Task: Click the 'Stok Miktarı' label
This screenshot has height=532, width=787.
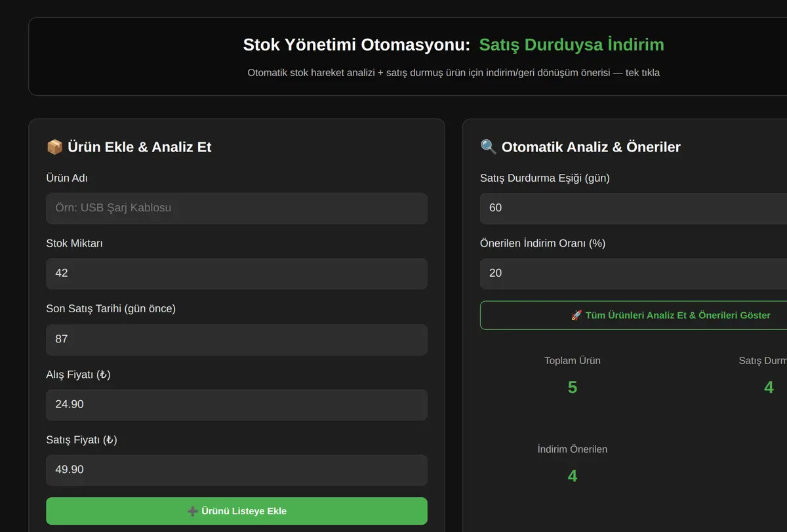Action: point(74,243)
